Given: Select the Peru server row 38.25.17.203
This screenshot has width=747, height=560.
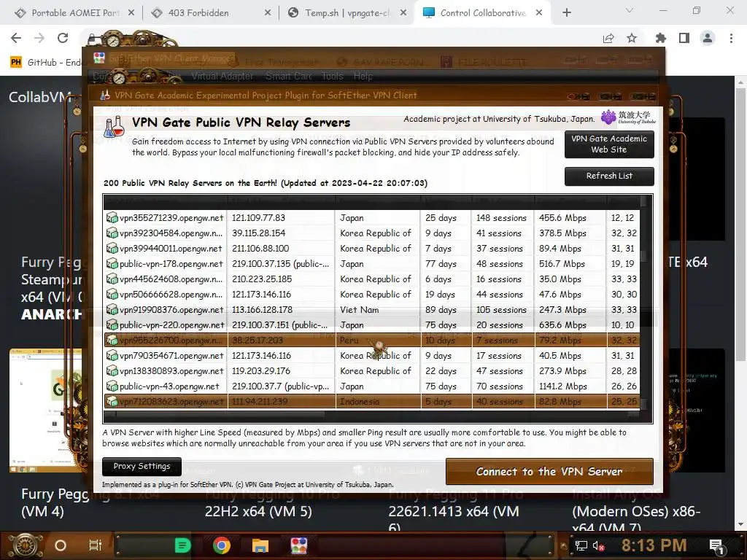Looking at the screenshot, I should point(371,340).
